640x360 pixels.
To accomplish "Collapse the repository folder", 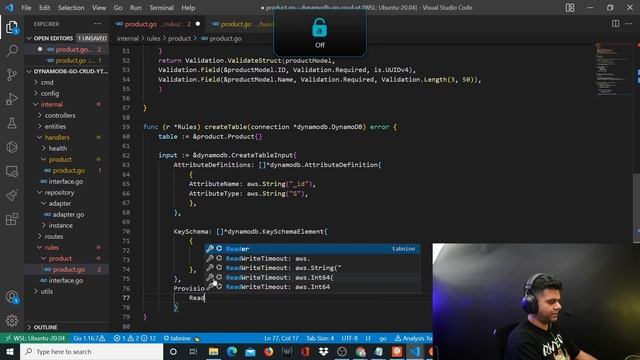I will (59, 192).
